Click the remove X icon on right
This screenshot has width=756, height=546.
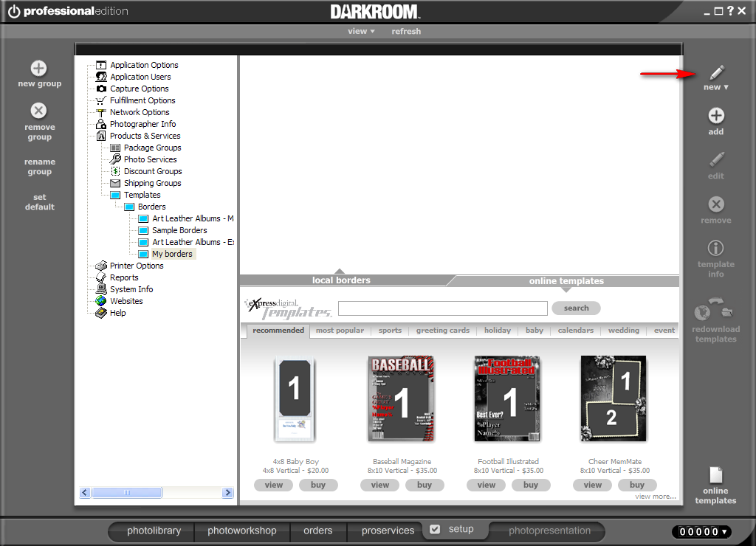[716, 204]
